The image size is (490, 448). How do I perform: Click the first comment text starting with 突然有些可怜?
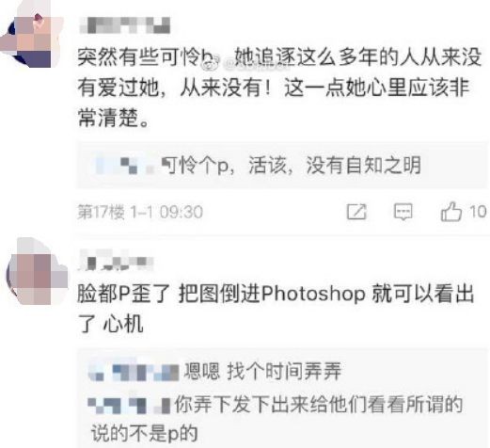click(x=279, y=88)
